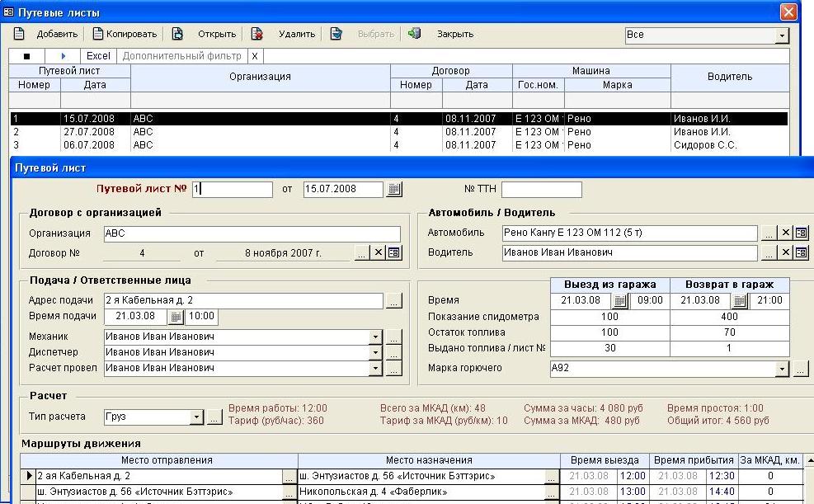Browse Адрес подачи with ellipsis button

tap(394, 300)
